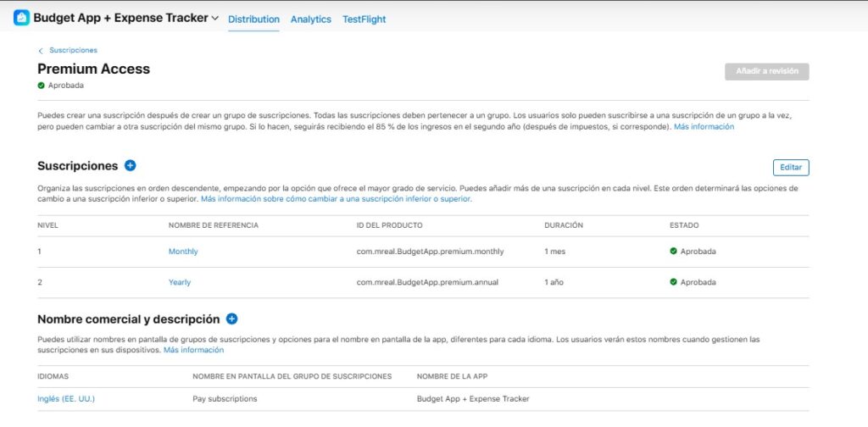Click the Budget App icon in the header
This screenshot has height=427, width=868.
(x=21, y=18)
